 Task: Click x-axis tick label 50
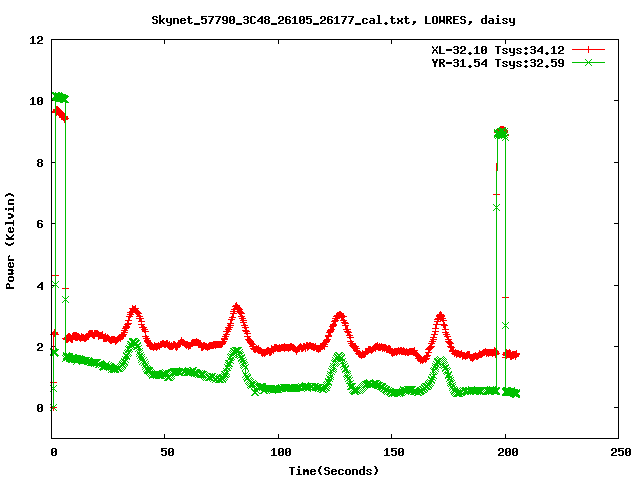(x=167, y=452)
